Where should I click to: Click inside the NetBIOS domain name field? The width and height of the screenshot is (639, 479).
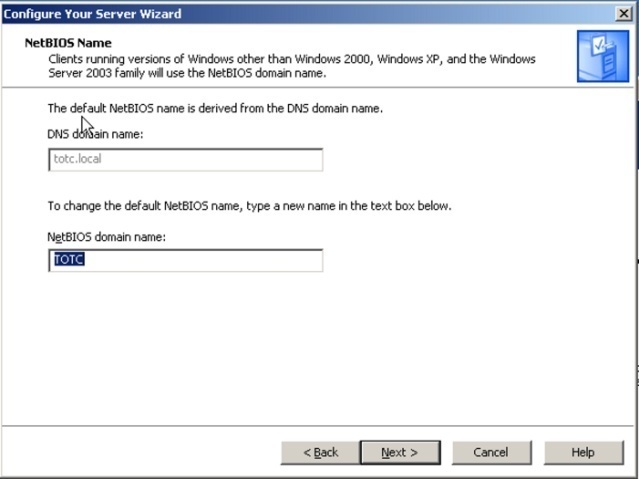(185, 260)
